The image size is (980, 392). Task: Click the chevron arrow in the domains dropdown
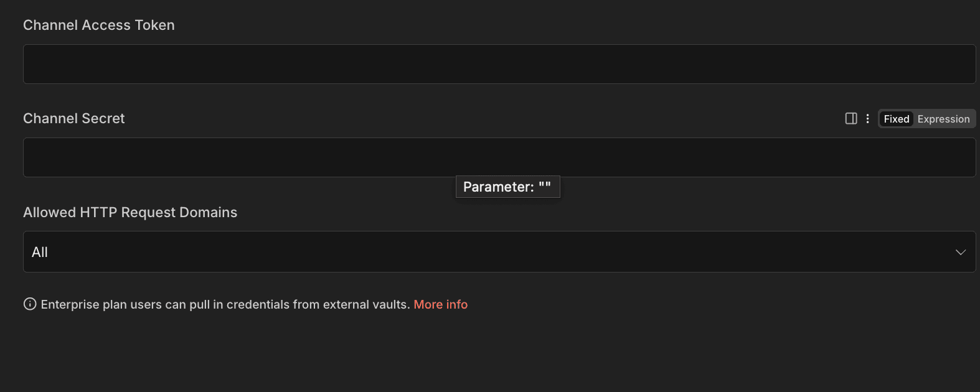960,252
